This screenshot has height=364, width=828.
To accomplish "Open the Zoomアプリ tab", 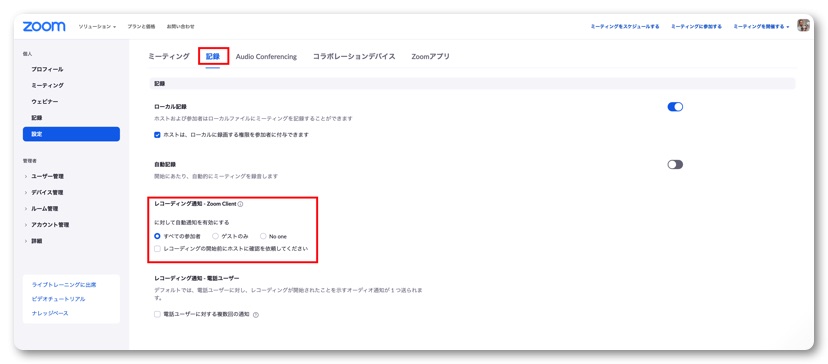I will click(430, 57).
